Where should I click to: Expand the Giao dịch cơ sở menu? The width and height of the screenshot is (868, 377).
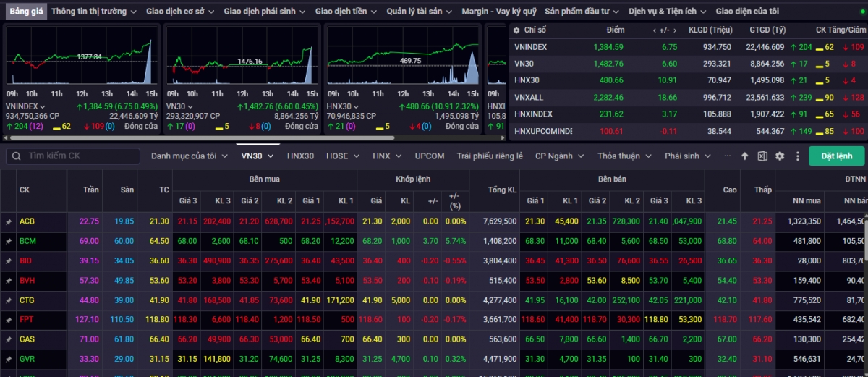(181, 12)
